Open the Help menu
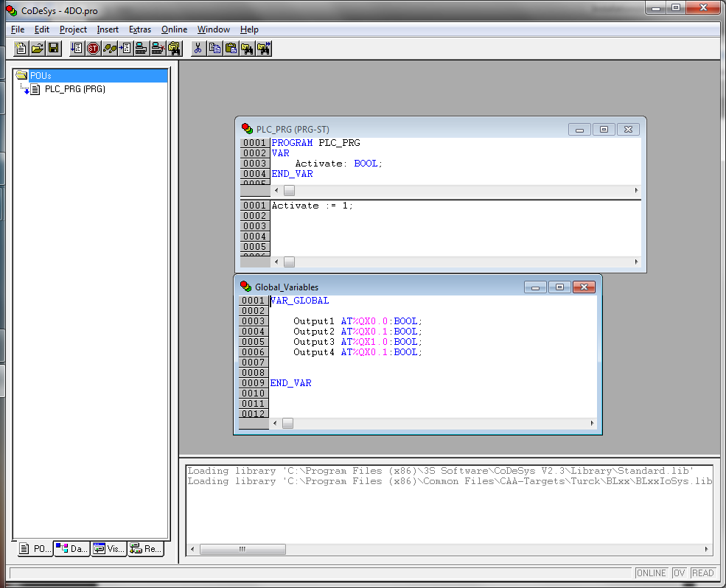The image size is (726, 588). (x=249, y=29)
